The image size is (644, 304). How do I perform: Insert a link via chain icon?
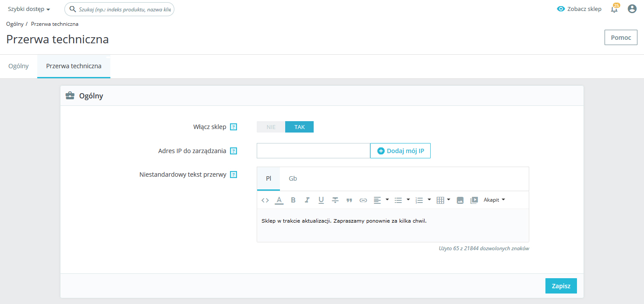coord(363,200)
